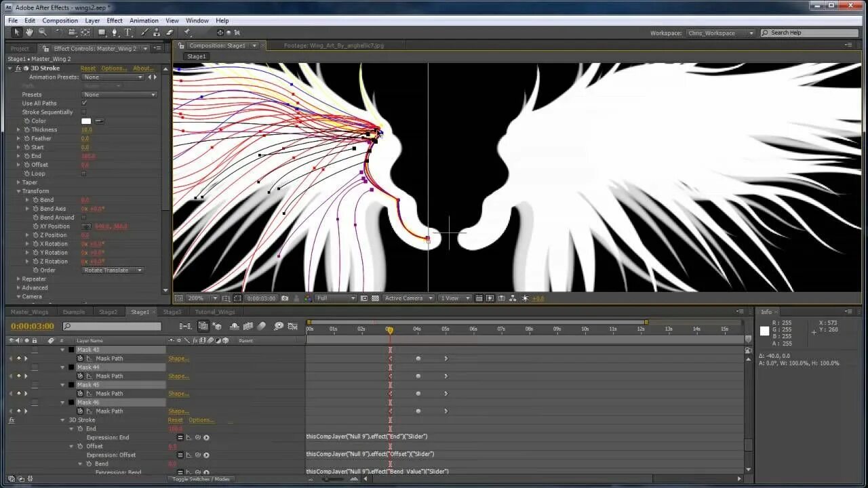Toggle the transparency grid icon in viewer
The width and height of the screenshot is (868, 488).
[375, 298]
